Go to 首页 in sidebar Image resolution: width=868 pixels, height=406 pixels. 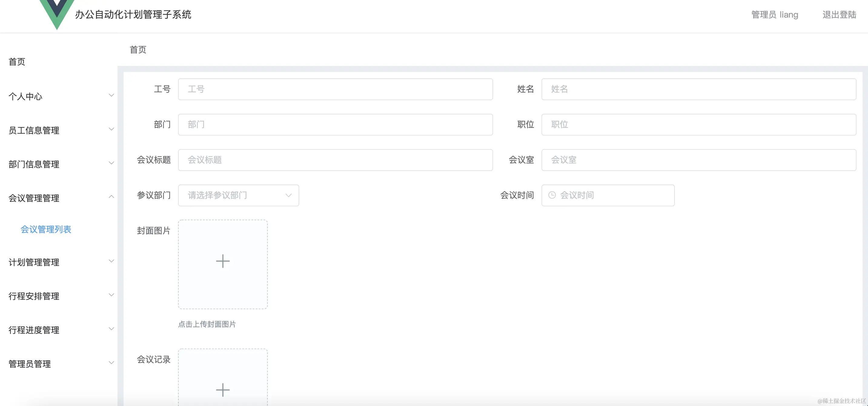(17, 62)
